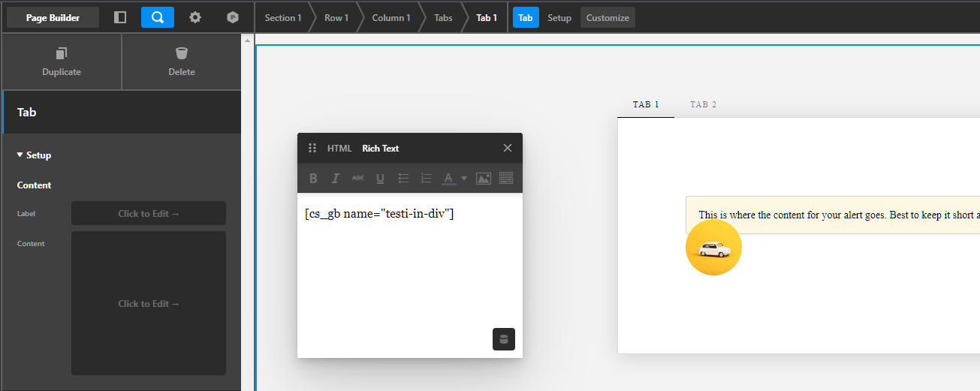Insert a bulleted list

[x=403, y=179]
